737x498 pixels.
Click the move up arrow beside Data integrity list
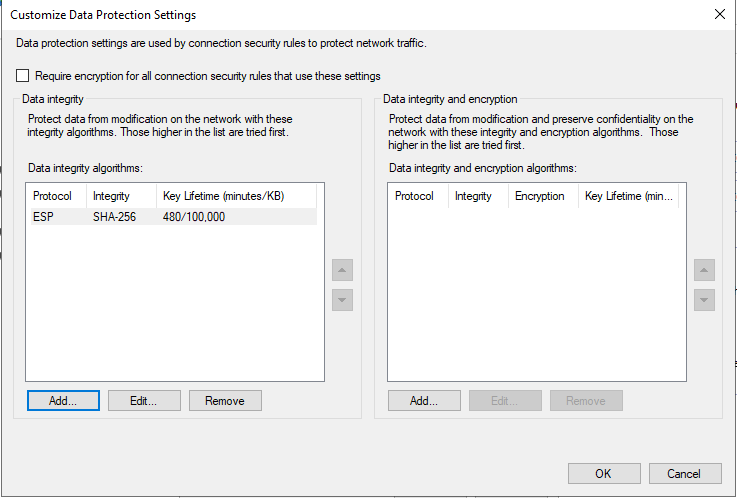click(342, 270)
